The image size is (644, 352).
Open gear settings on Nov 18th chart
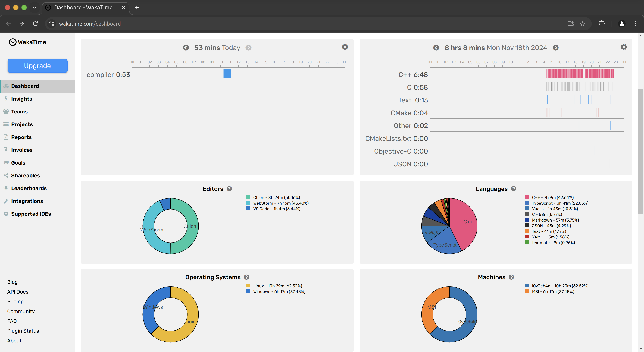624,47
